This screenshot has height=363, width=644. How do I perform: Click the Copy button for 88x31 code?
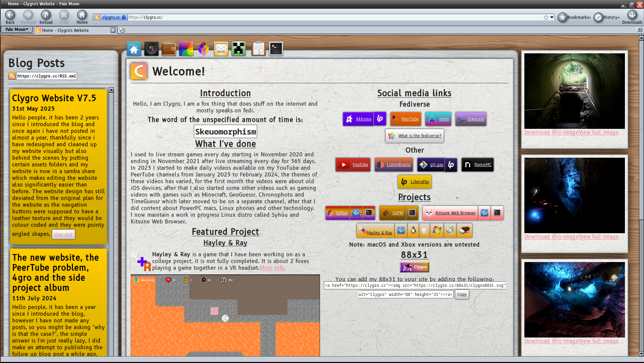point(462,295)
